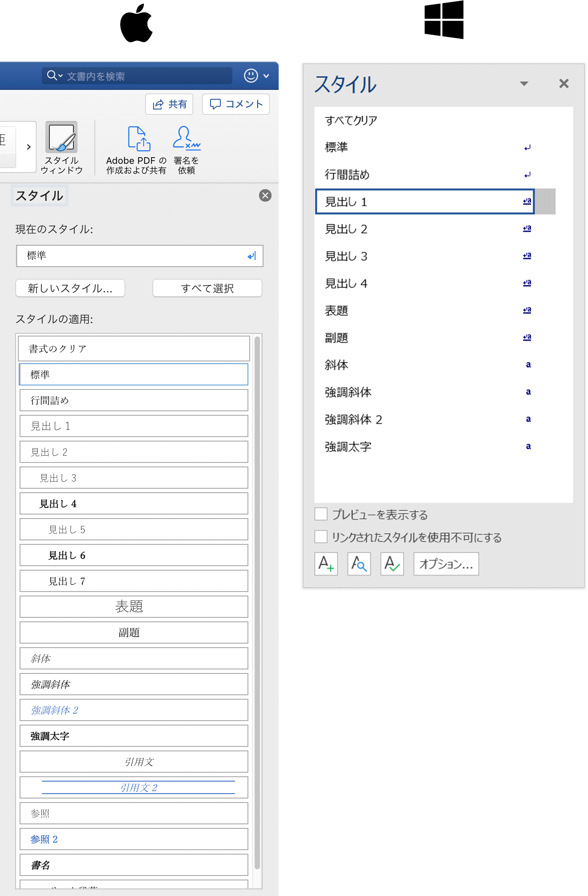This screenshot has height=896, width=588.
Task: Open the Windows スタイル panel options arrow
Action: (x=524, y=84)
